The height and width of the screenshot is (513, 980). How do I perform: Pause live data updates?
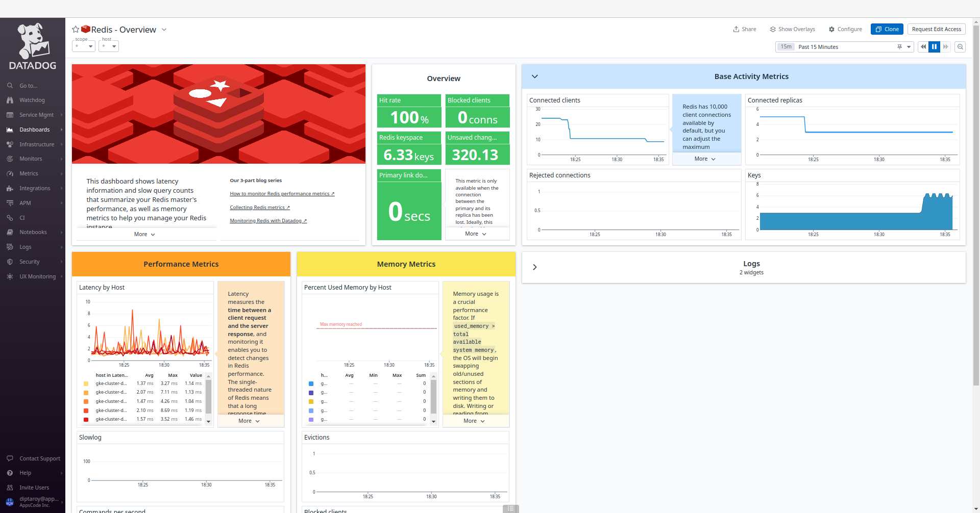934,46
